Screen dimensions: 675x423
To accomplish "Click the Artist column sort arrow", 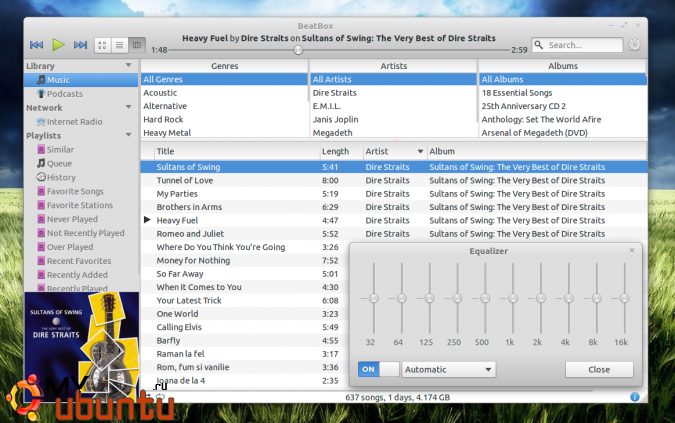I will click(x=420, y=151).
